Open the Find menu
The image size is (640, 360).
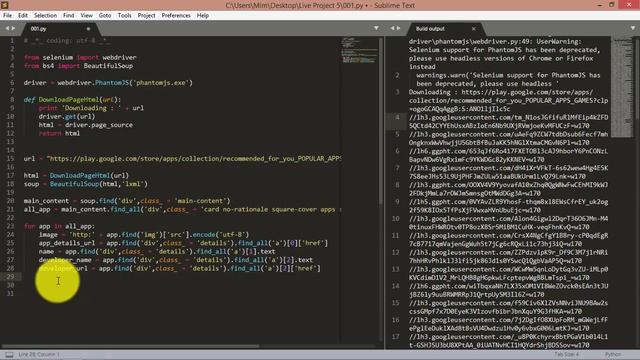coord(69,16)
